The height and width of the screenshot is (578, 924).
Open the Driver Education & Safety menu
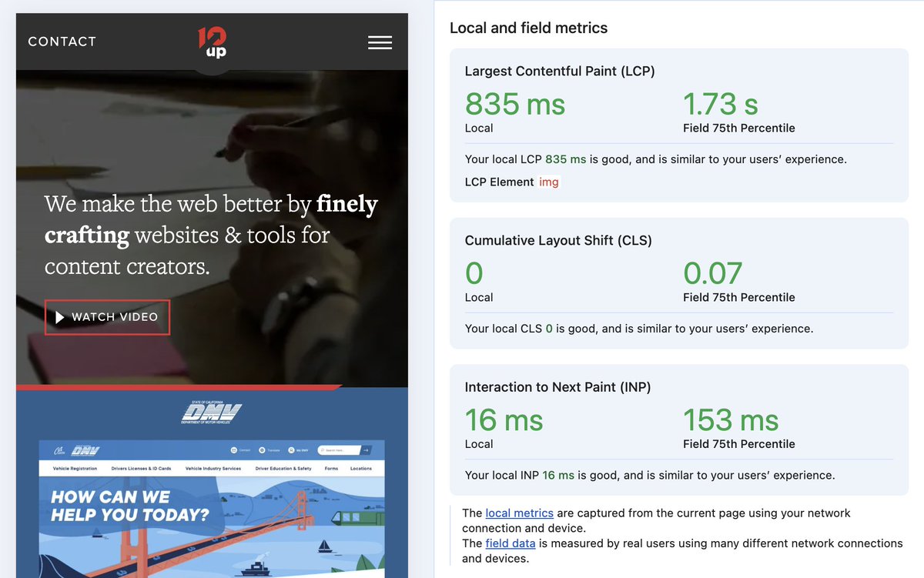pyautogui.click(x=283, y=469)
